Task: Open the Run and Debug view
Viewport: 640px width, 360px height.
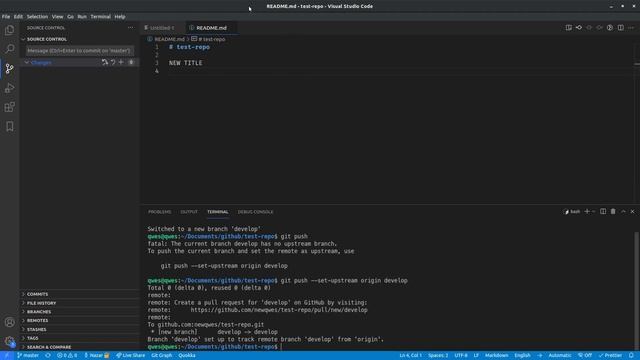Action: click(x=9, y=88)
